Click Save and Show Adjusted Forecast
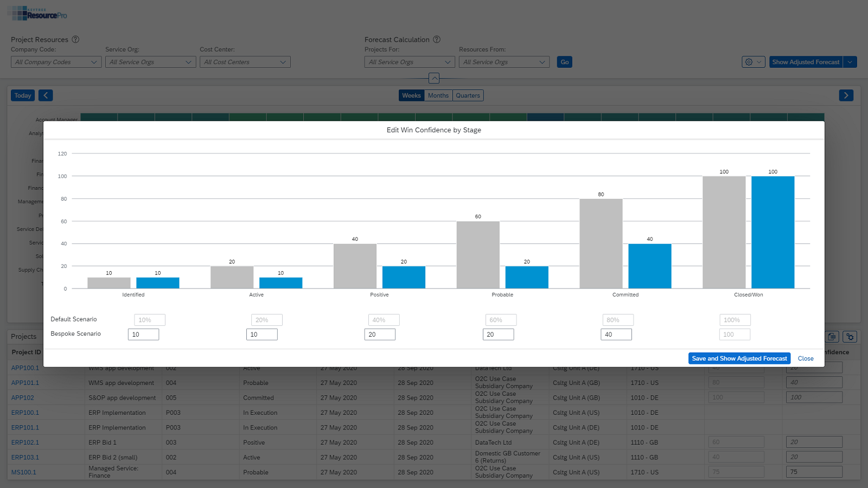This screenshot has height=488, width=868. pos(739,358)
